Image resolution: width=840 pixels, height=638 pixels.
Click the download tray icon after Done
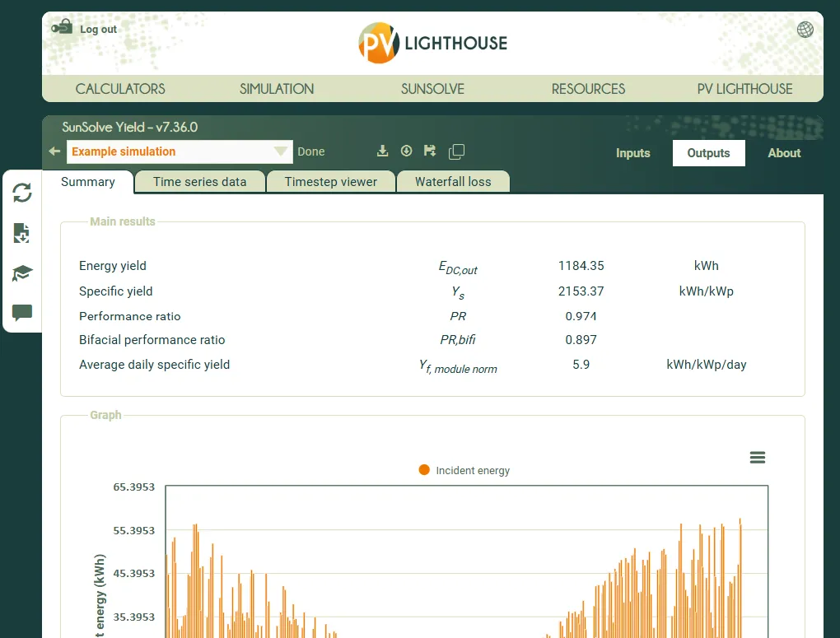click(382, 151)
